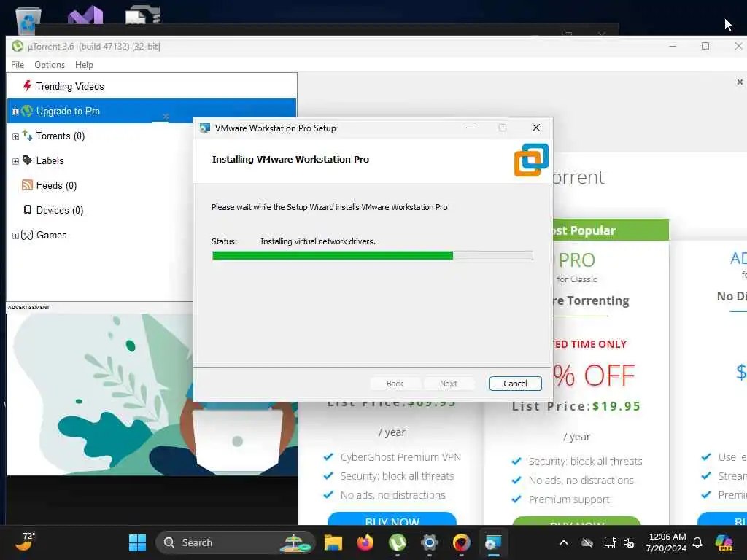
Task: Open the red browser icon on taskbar
Action: click(x=461, y=542)
